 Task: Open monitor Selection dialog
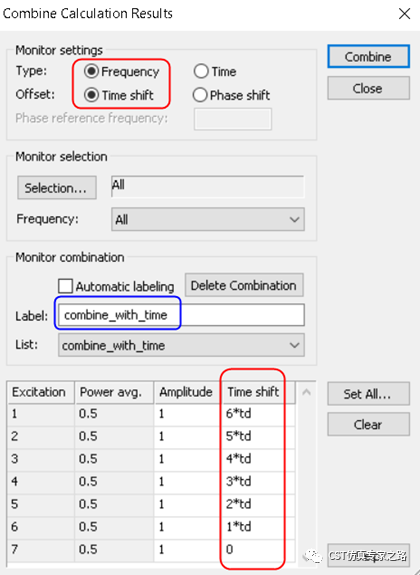point(57,188)
